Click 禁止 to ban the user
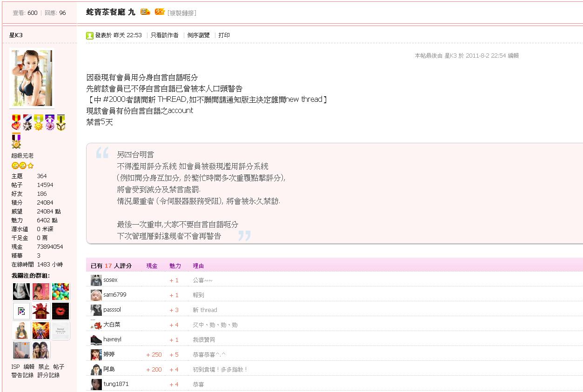The height and width of the screenshot is (392, 583). [44, 367]
